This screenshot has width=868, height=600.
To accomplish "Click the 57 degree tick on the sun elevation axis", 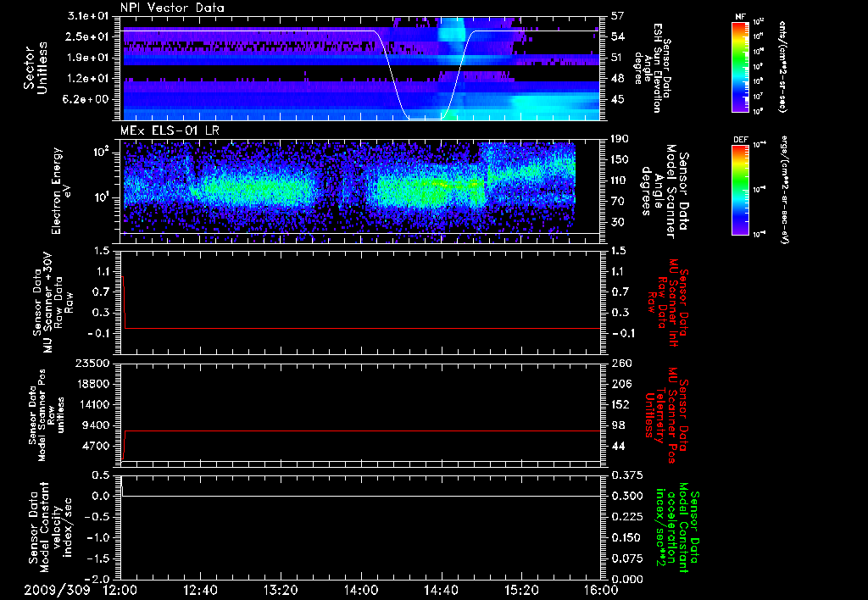I will pyautogui.click(x=618, y=16).
